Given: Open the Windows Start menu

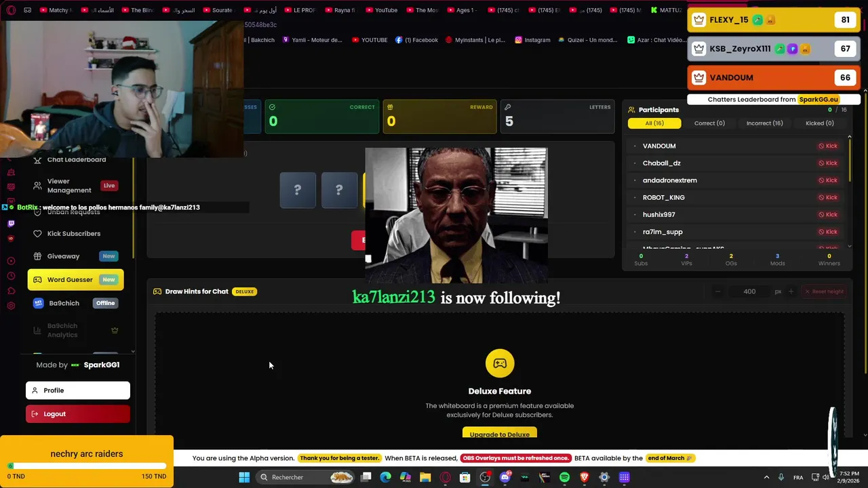Looking at the screenshot, I should pos(244,477).
